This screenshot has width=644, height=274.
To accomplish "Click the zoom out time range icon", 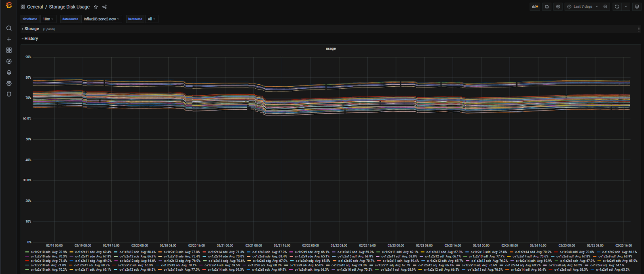I will coord(605,7).
